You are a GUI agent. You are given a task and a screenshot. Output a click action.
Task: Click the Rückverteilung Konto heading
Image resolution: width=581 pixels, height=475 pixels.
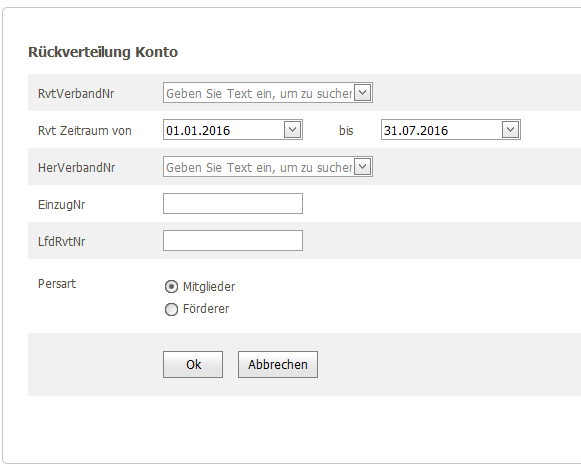coord(103,52)
